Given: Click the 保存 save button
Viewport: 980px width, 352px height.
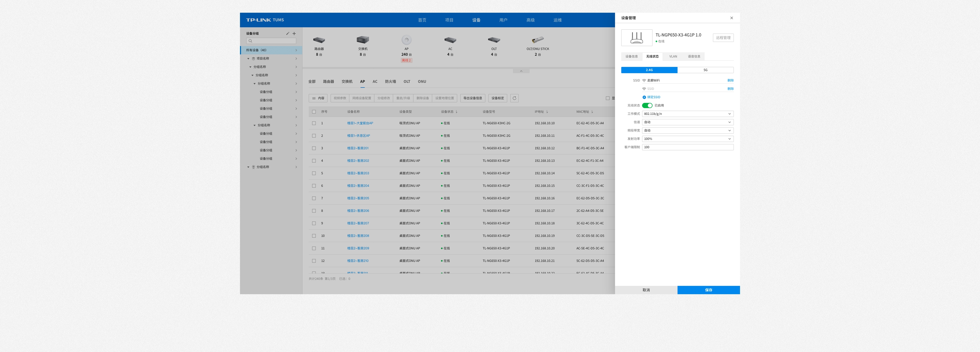Looking at the screenshot, I should (x=708, y=290).
